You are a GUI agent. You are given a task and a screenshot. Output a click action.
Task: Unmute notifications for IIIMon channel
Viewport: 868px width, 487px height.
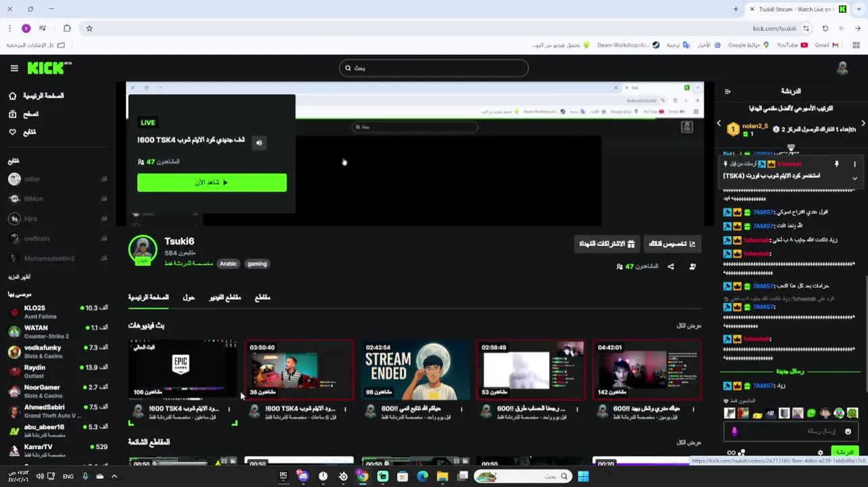(x=104, y=199)
